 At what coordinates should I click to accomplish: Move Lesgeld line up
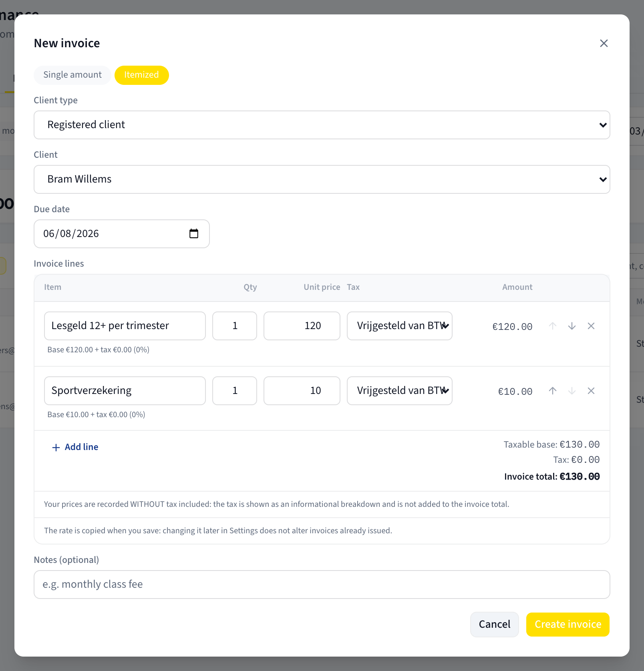(x=553, y=326)
